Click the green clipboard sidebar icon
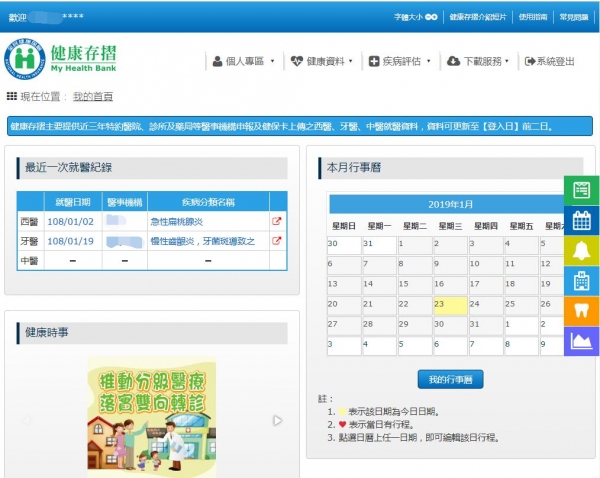 click(x=581, y=190)
